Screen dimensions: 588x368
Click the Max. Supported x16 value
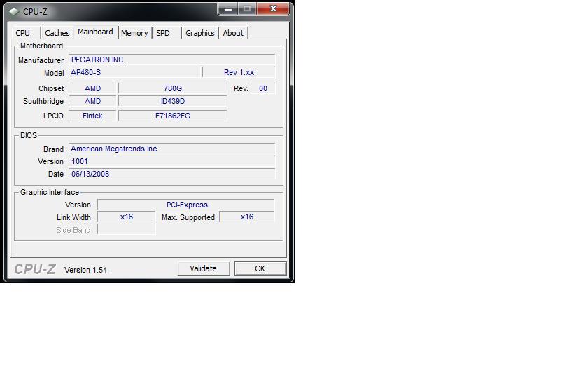[247, 217]
